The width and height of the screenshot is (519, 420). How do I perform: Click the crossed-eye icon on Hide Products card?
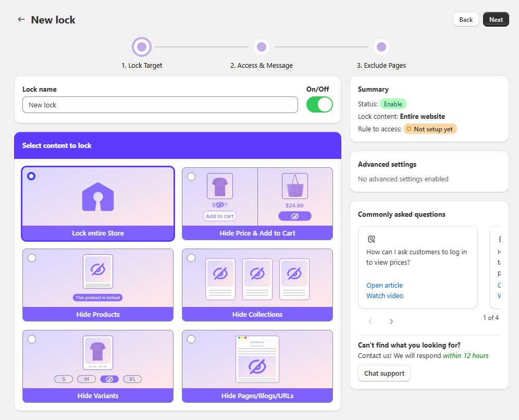tap(97, 271)
